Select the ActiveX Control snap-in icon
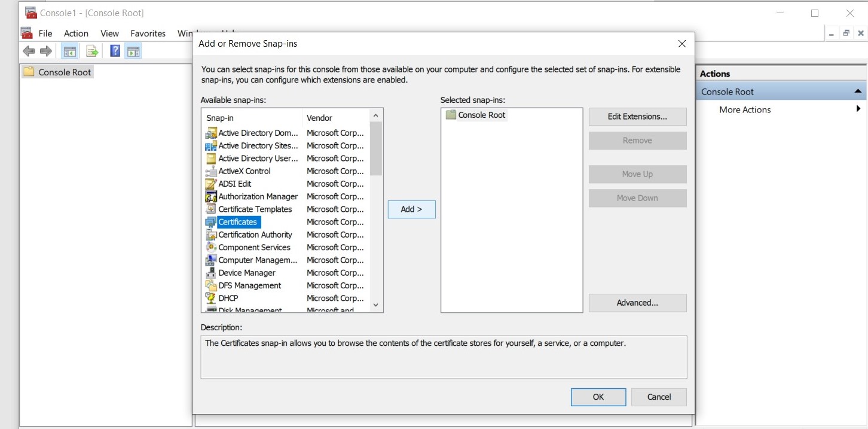868x429 pixels. (x=210, y=171)
